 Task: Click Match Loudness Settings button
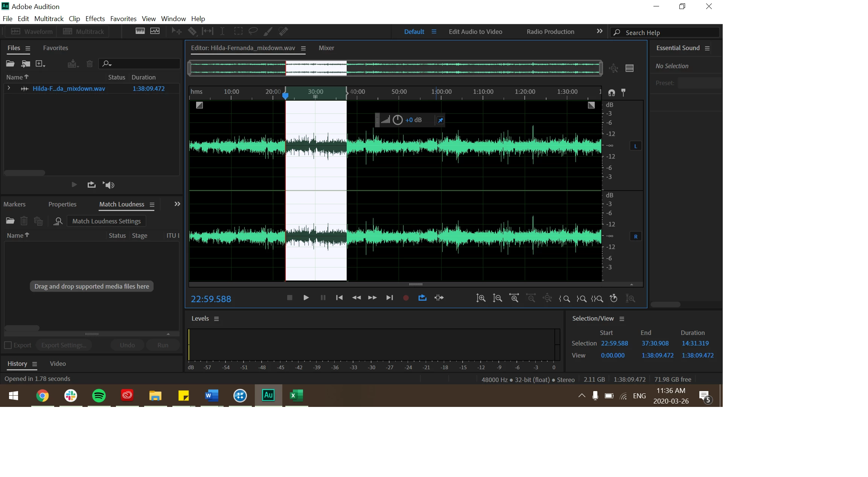[106, 221]
